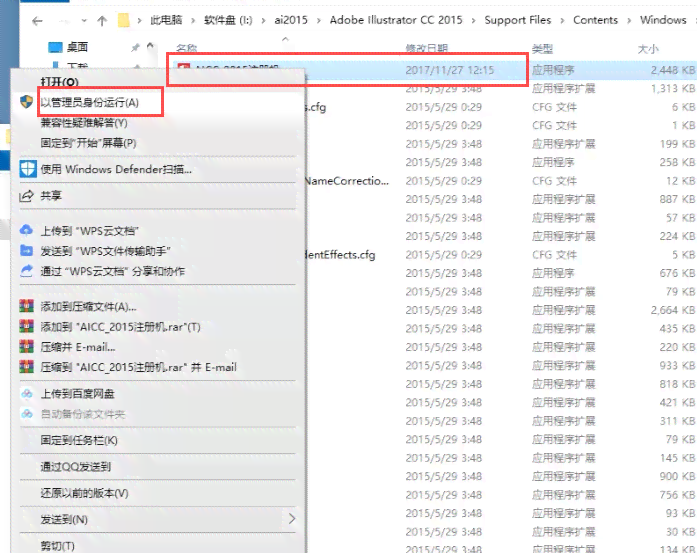Open Contents breadcrumb folder
Viewport: 697px width, 553px height.
pos(595,20)
